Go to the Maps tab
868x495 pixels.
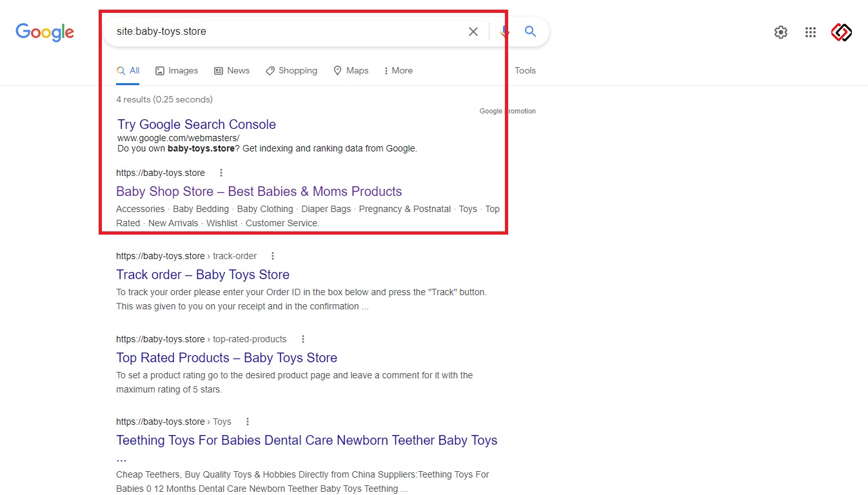(351, 71)
